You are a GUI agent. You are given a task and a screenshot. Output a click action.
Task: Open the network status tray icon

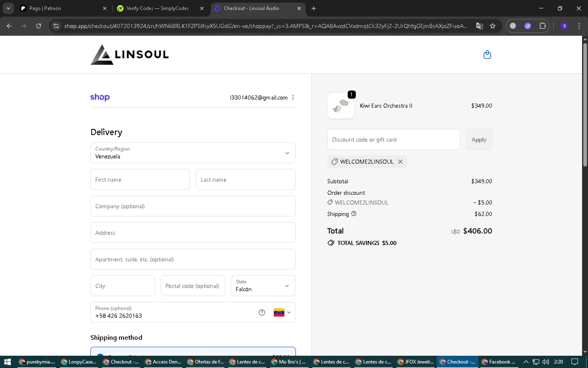pyautogui.click(x=536, y=362)
